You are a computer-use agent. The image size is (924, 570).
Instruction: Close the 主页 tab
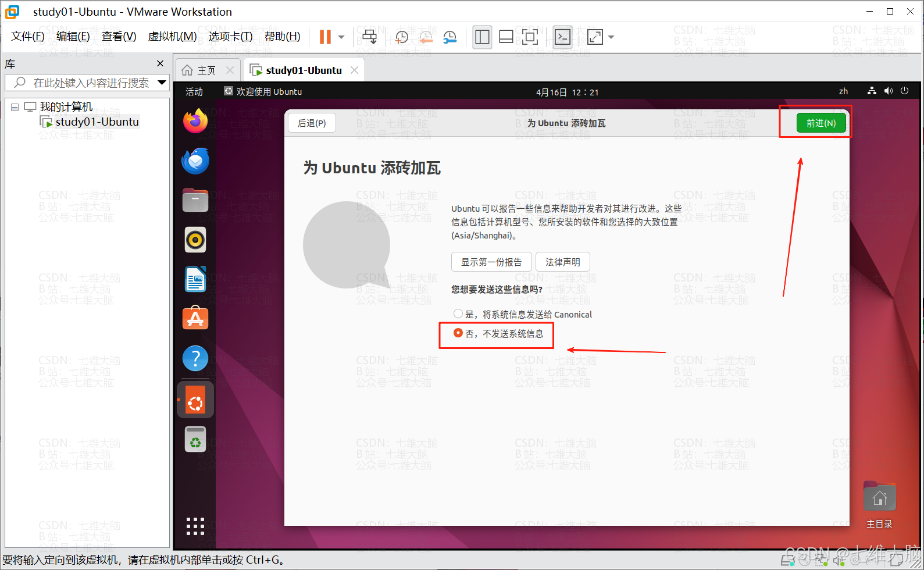[230, 70]
